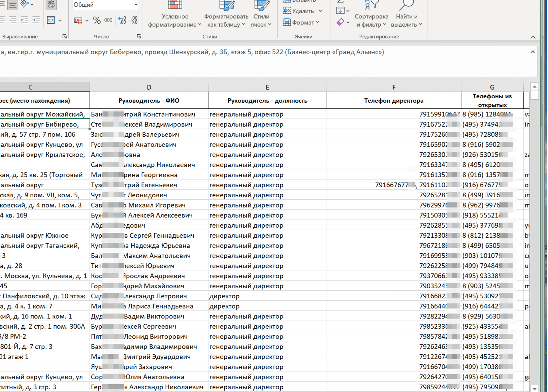Select cell '8 (812) 2138' in column G

[x=492, y=235]
